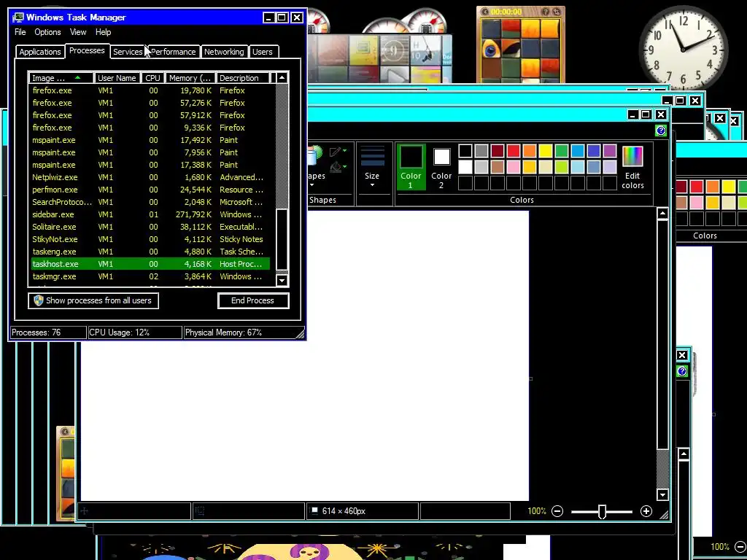Open the Help menu in Task Manager
The image size is (747, 560).
point(103,32)
